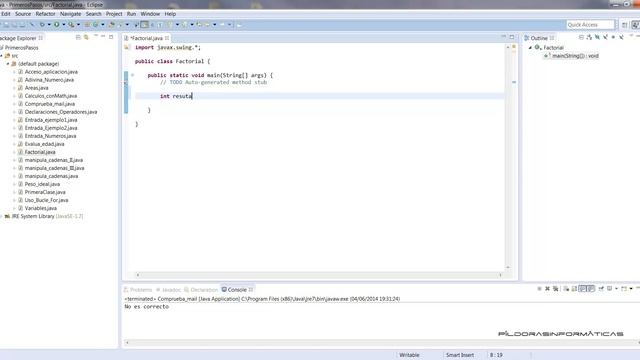Open External Tools dropdown arrow
This screenshot has height=360, width=640.
click(78, 24)
